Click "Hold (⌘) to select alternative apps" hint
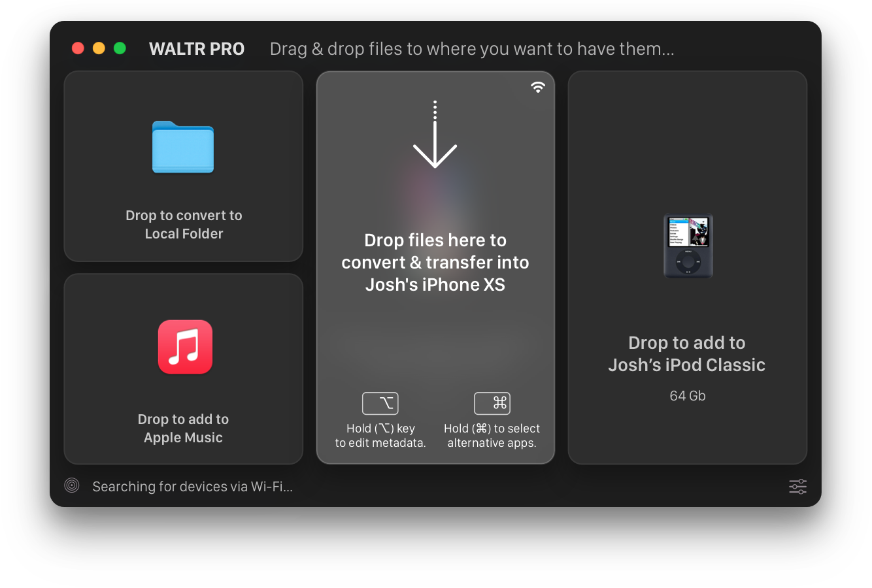Image resolution: width=872 pixels, height=588 pixels. (492, 436)
